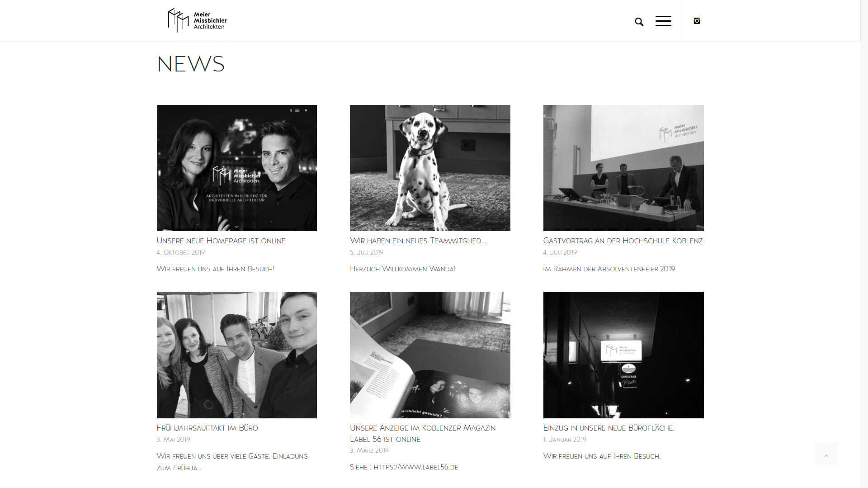The height and width of the screenshot is (488, 868).
Task: Click the '4. Oktober 2019' date label
Action: 181,252
